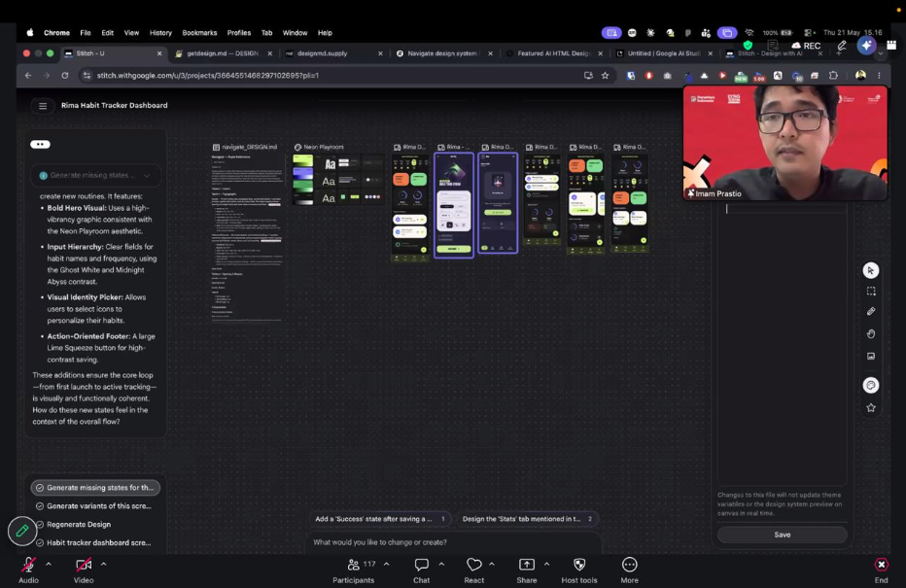Toggle the Zoom Participants panel
Image resolution: width=906 pixels, height=588 pixels.
coord(354,571)
